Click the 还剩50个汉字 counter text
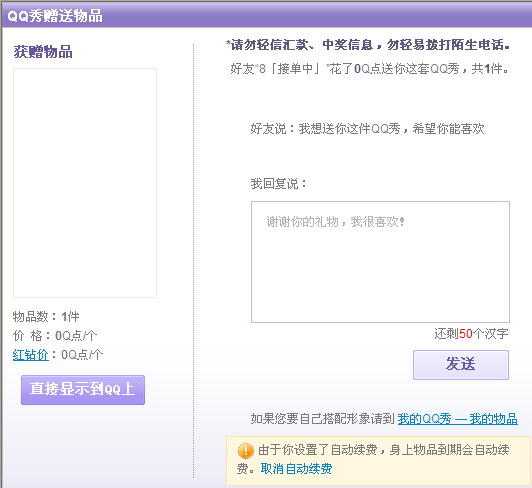This screenshot has width=532, height=488. pyautogui.click(x=471, y=334)
